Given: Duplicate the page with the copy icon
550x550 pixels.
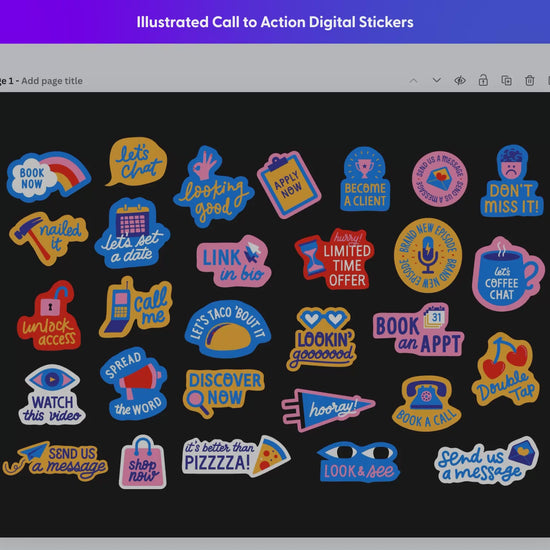Looking at the screenshot, I should (507, 81).
